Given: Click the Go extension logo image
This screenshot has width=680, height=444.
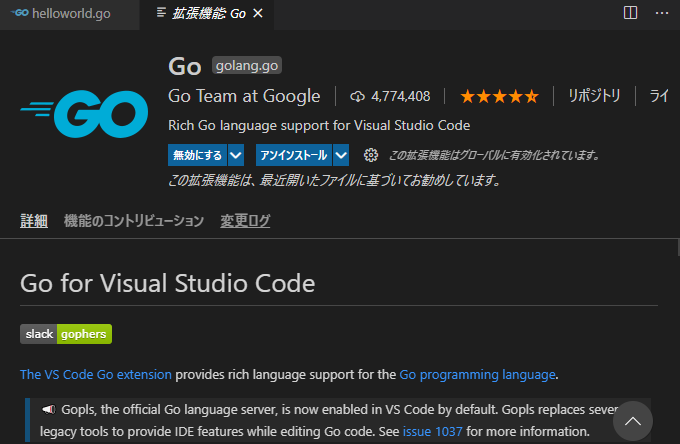Looking at the screenshot, I should pos(84,114).
